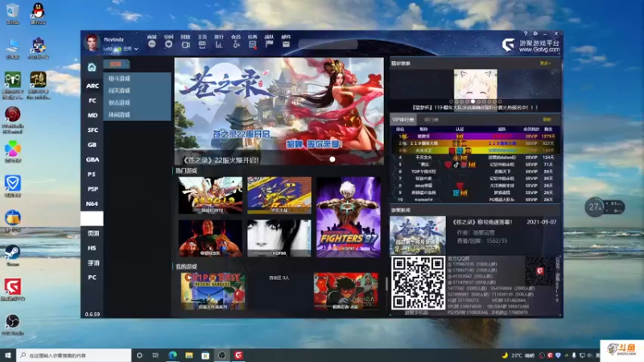Open File Explorer from the taskbar
This screenshot has width=644, height=362.
(189, 355)
